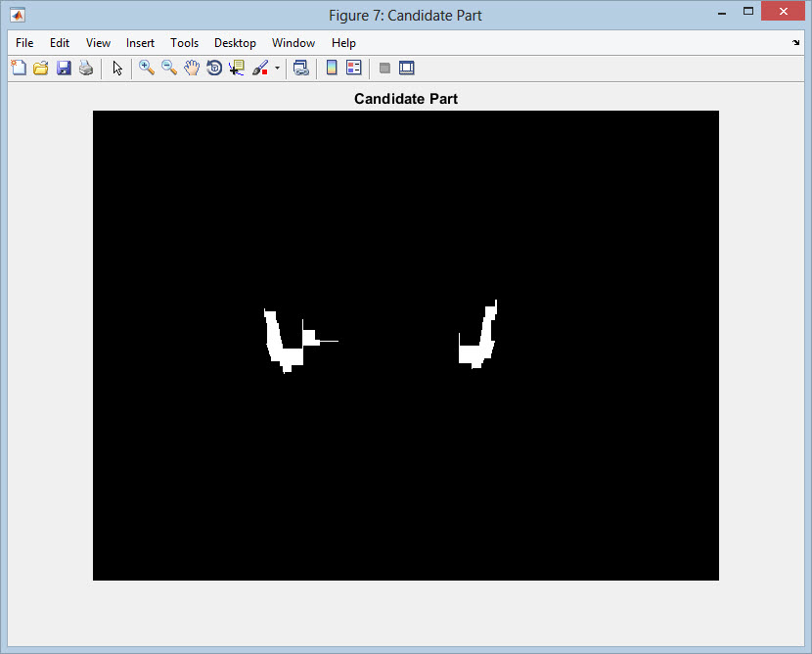Open the Edit menu

60,43
